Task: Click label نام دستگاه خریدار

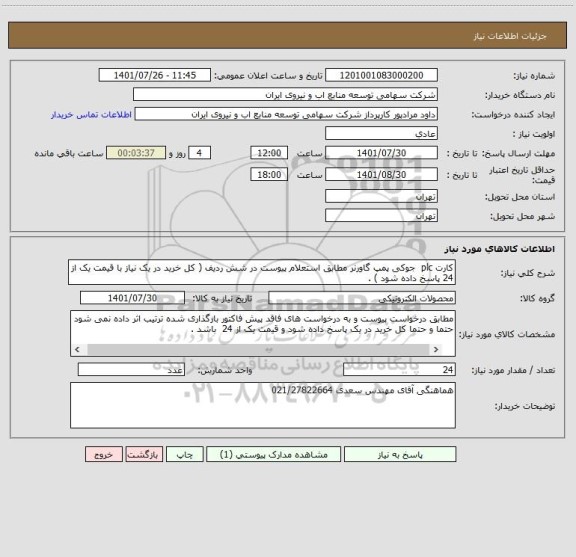Action: 520,96
